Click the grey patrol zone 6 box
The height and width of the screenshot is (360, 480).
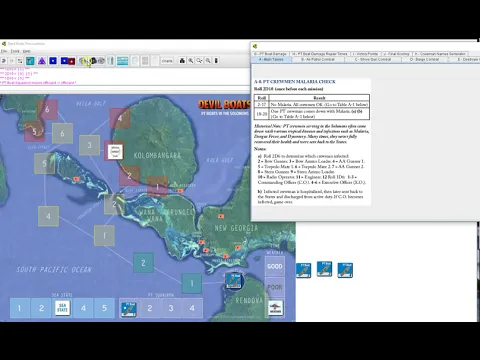[62, 133]
